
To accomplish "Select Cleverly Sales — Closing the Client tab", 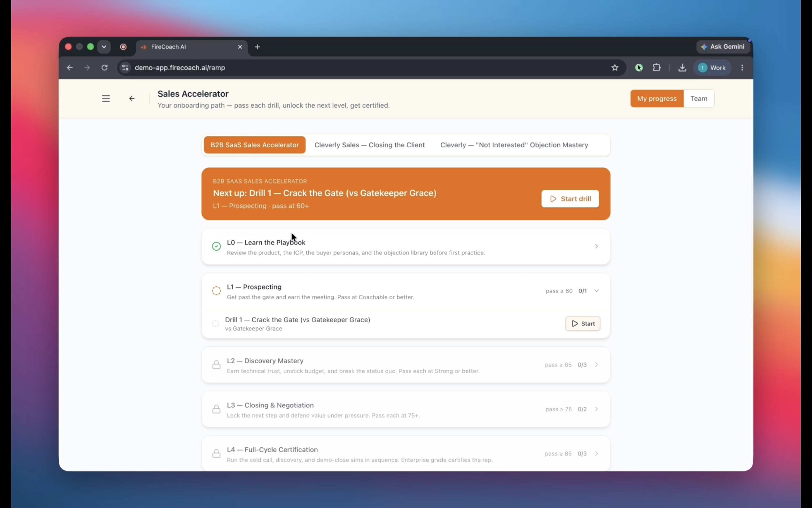I will click(369, 145).
